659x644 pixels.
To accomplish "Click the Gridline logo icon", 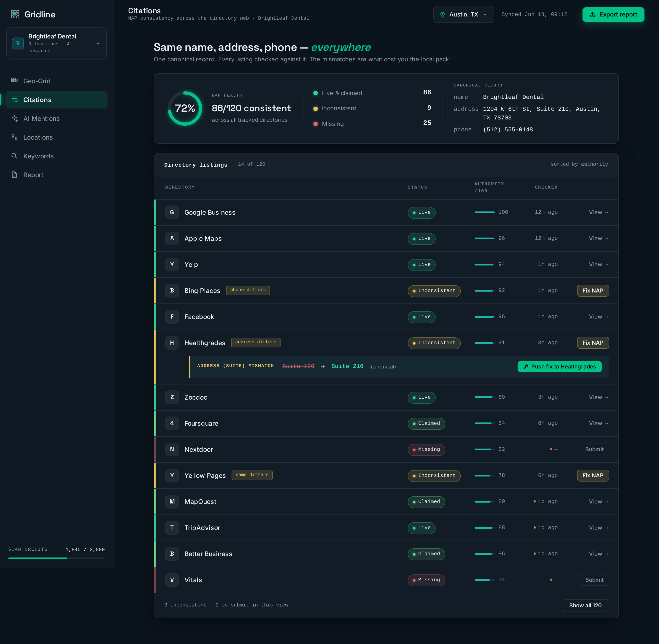I will 15,14.
